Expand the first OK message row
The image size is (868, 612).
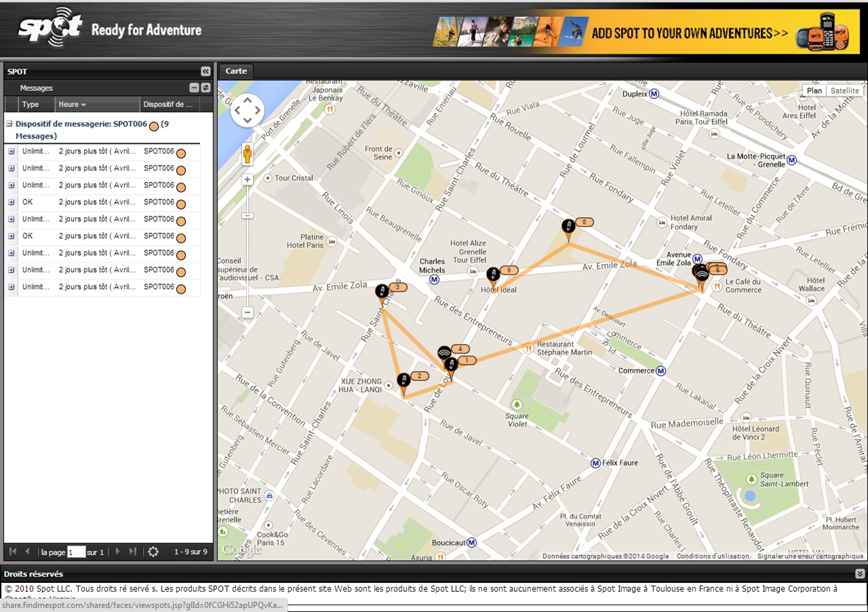coord(11,202)
